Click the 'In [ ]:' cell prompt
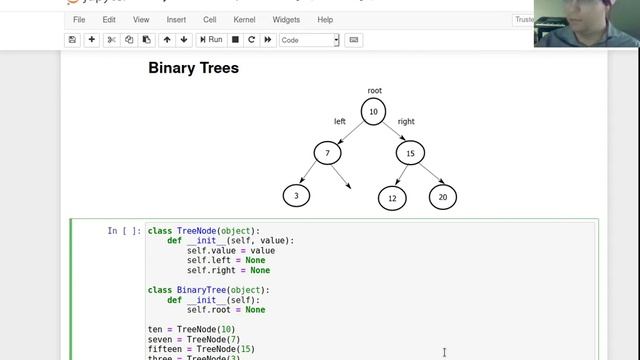 point(124,231)
